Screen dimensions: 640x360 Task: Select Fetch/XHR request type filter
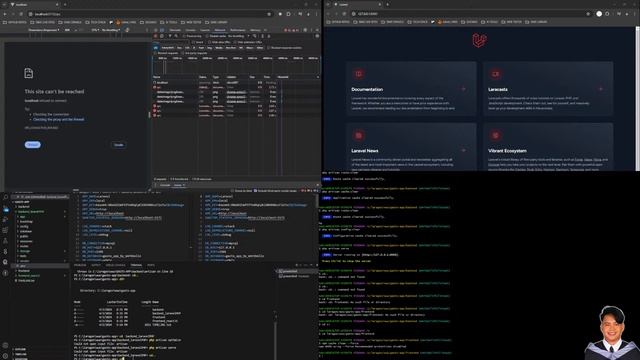(x=167, y=48)
